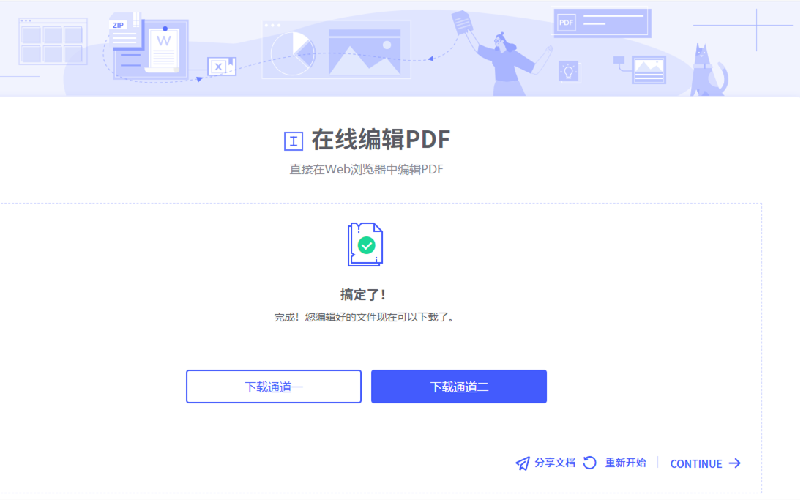
Task: Click the 分享文档 share link
Action: (555, 463)
